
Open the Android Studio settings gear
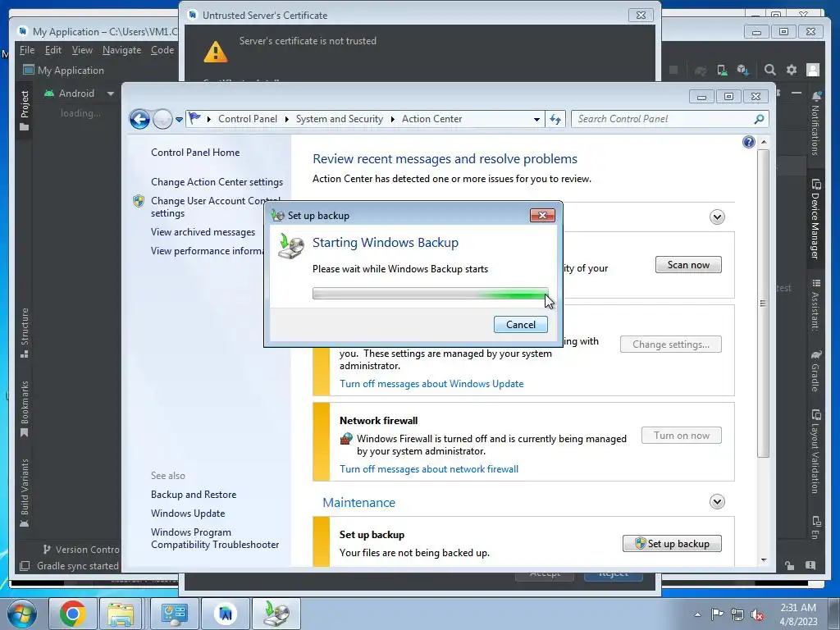click(792, 70)
